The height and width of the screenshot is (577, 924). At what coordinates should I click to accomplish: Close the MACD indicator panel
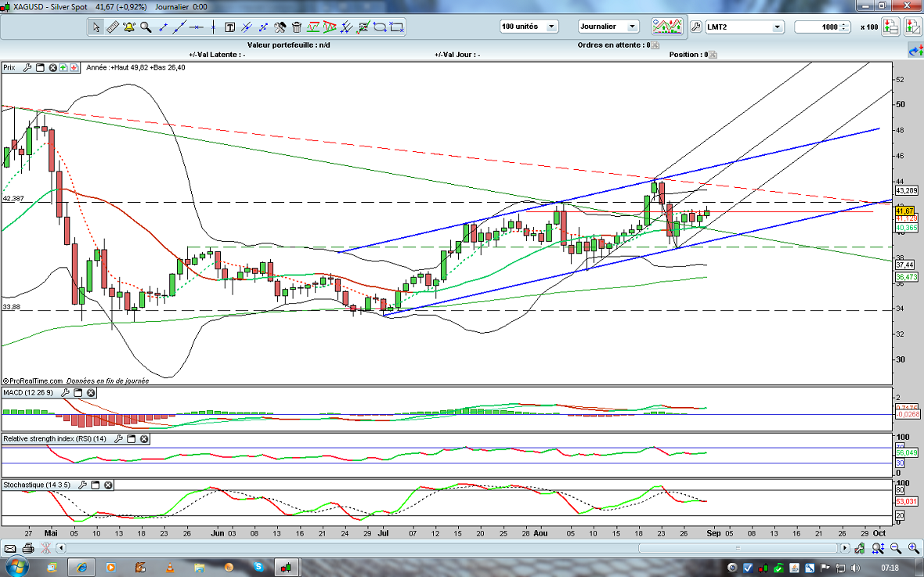point(91,393)
